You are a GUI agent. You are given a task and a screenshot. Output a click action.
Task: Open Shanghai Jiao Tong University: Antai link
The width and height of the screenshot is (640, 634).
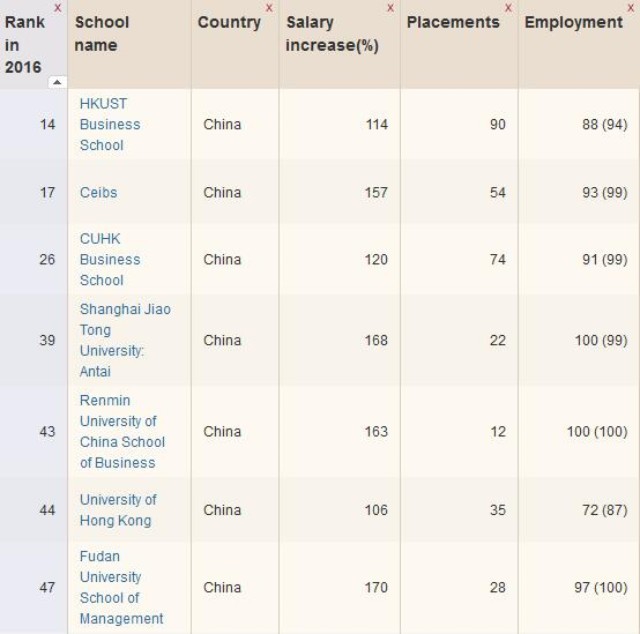[x=125, y=340]
